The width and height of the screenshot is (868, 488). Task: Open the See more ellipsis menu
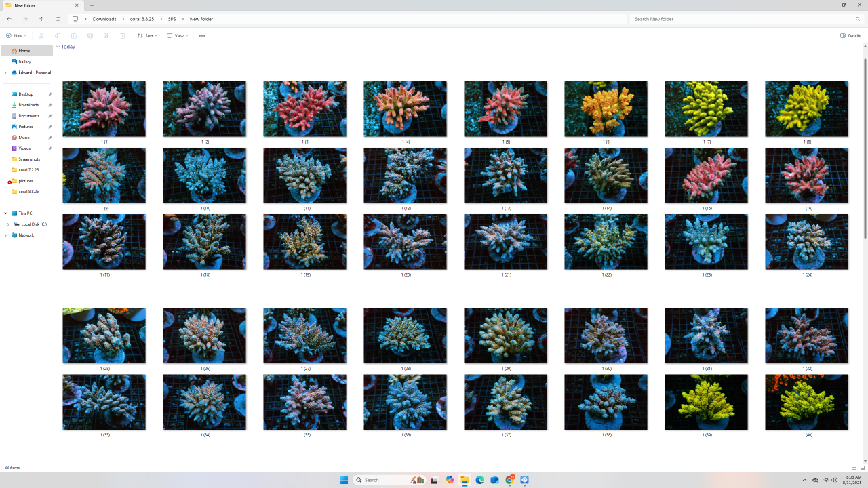[x=202, y=36]
